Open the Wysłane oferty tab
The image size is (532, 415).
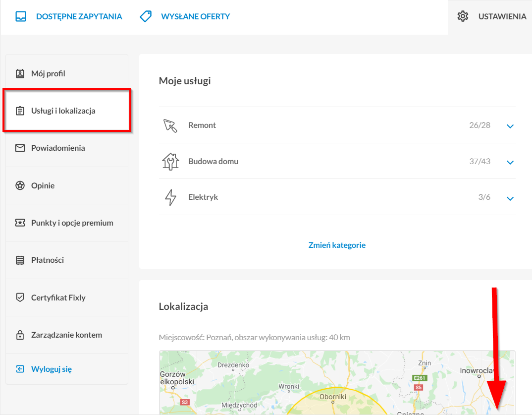tap(196, 16)
